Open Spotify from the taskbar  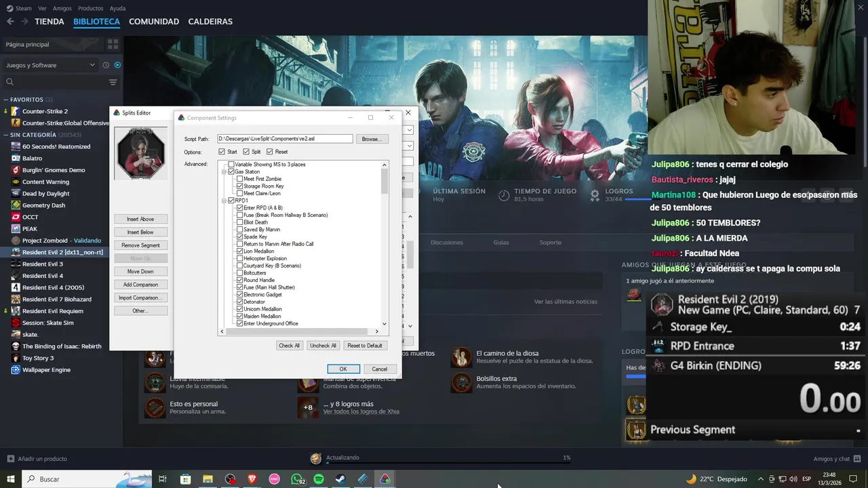tap(319, 479)
